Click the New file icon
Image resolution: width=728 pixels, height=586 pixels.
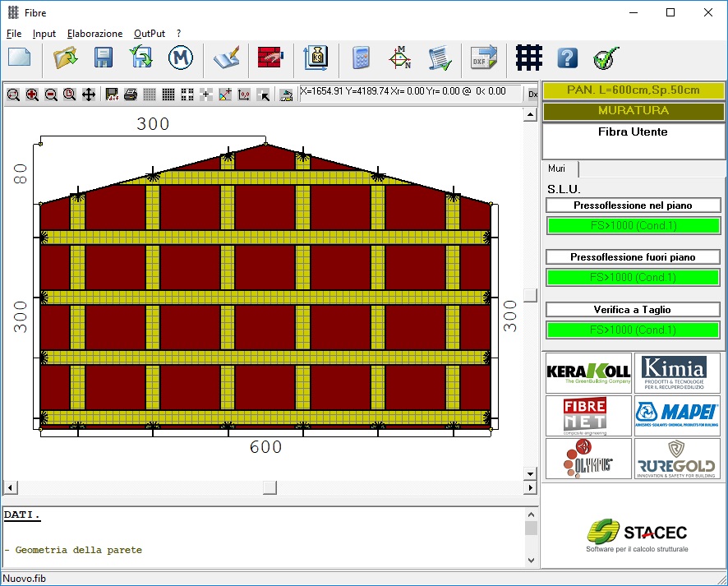(x=20, y=58)
